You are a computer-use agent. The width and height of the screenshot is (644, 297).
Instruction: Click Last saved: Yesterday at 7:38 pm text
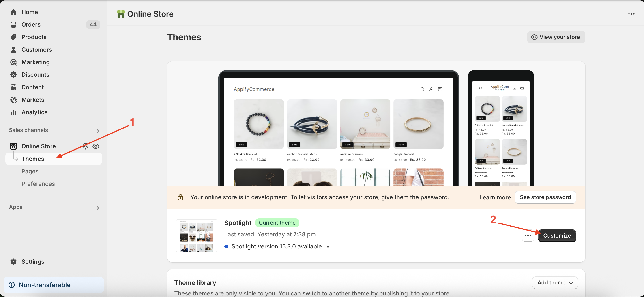click(x=270, y=234)
